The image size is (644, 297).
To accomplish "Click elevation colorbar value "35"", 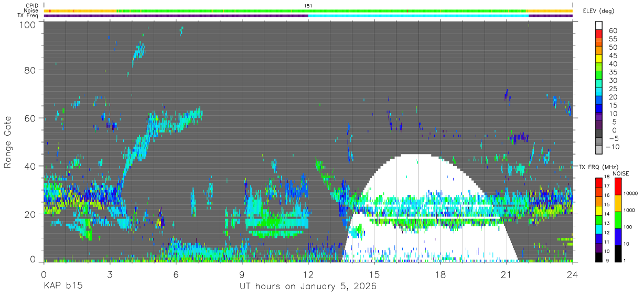I will pos(613,72).
